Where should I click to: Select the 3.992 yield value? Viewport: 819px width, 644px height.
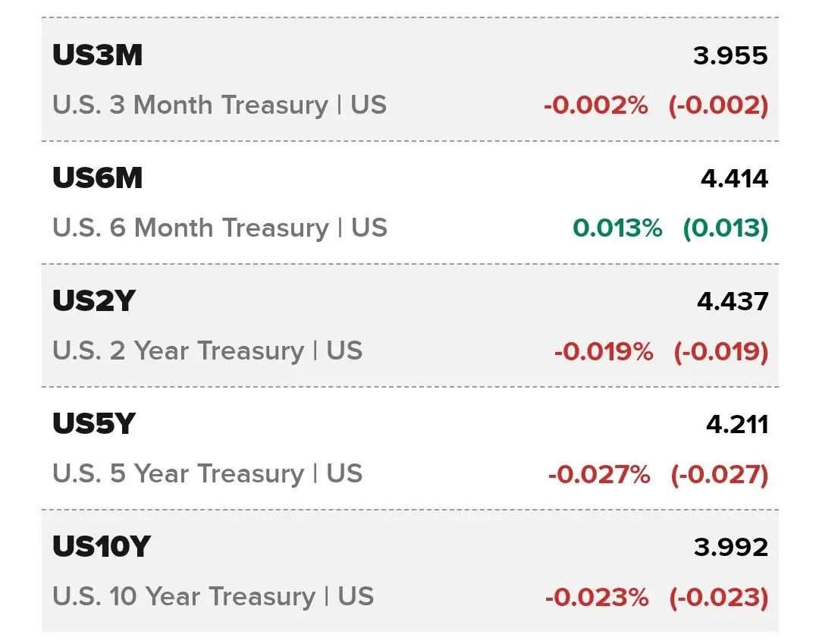coord(731,547)
